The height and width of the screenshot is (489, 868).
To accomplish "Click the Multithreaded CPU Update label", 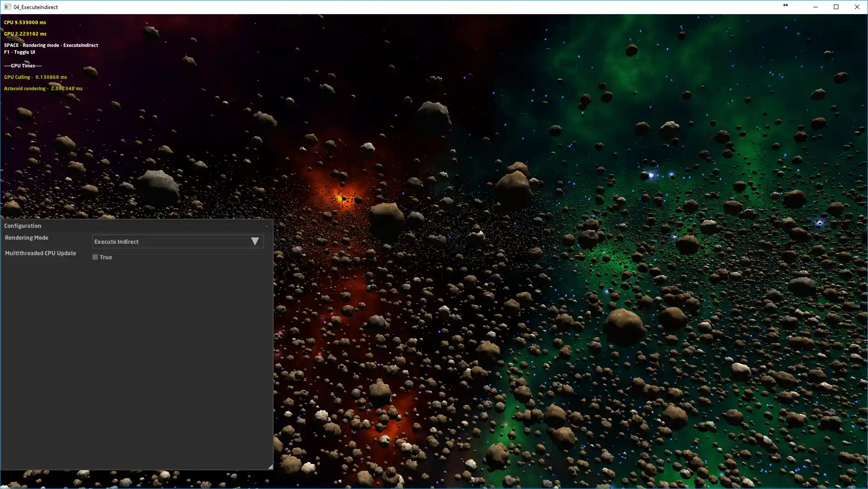I will [41, 253].
